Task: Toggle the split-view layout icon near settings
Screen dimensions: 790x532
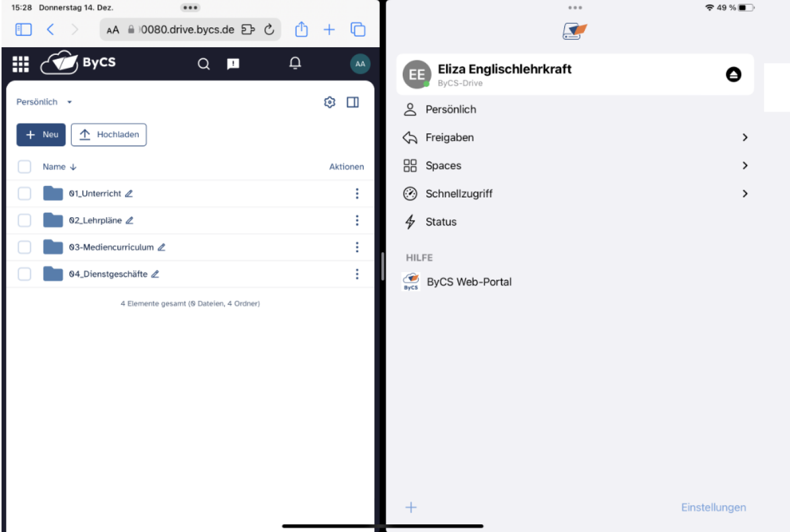Action: [x=353, y=101]
